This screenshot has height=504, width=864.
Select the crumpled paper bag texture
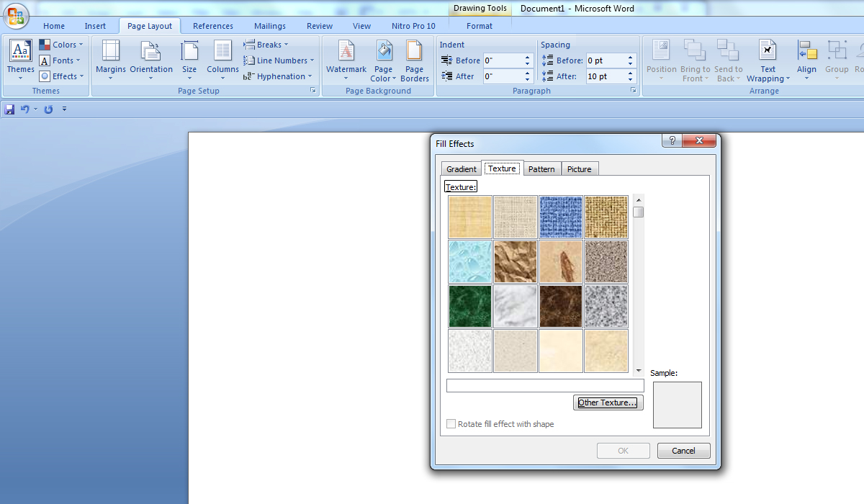(x=516, y=261)
